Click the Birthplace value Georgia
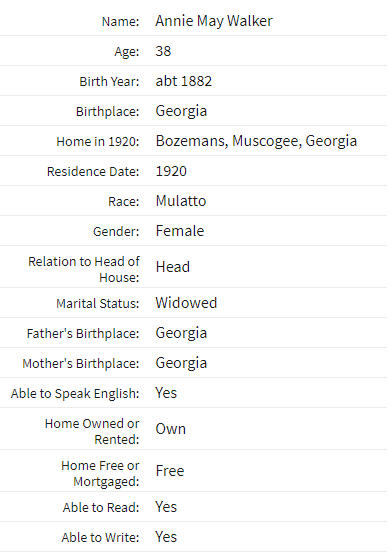This screenshot has height=552, width=391. pyautogui.click(x=181, y=111)
